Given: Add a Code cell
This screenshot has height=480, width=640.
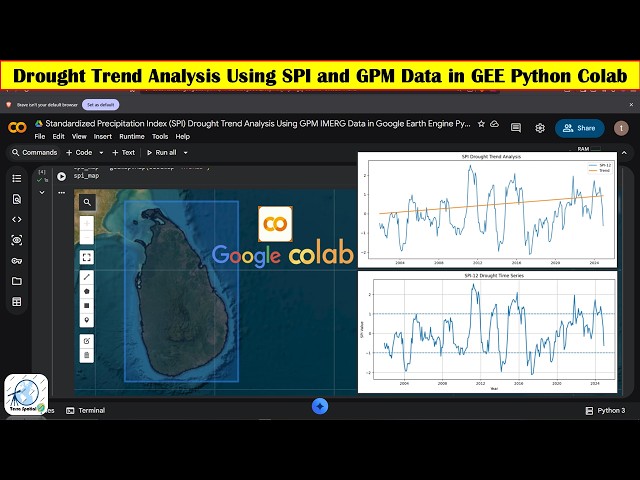Looking at the screenshot, I should coord(79,153).
